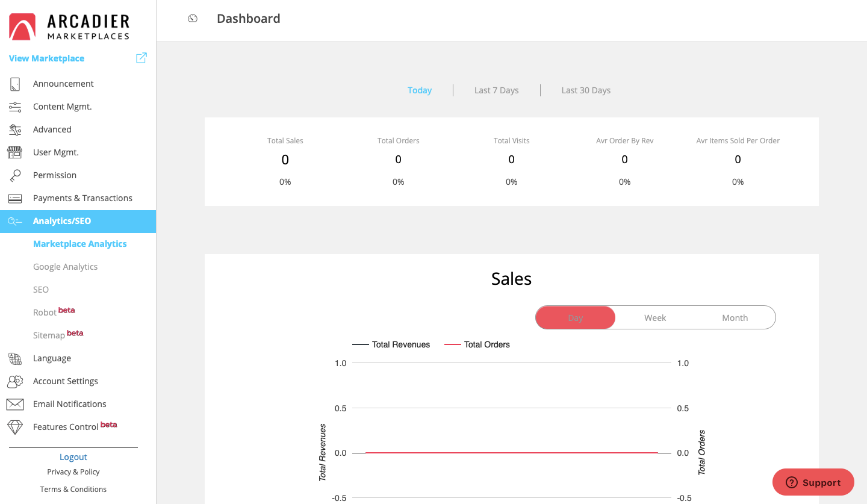This screenshot has height=504, width=867.
Task: Collapse the Analytics/SEO sidebar section
Action: click(x=62, y=221)
